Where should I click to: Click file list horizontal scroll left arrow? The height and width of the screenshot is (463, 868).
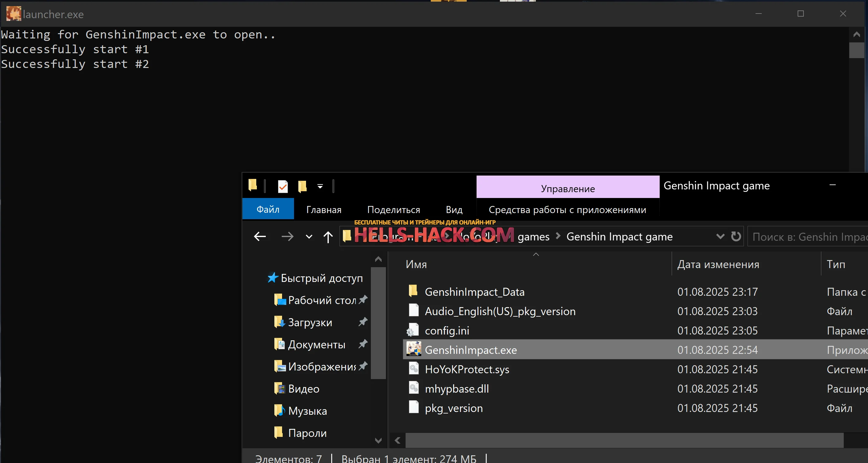click(398, 441)
